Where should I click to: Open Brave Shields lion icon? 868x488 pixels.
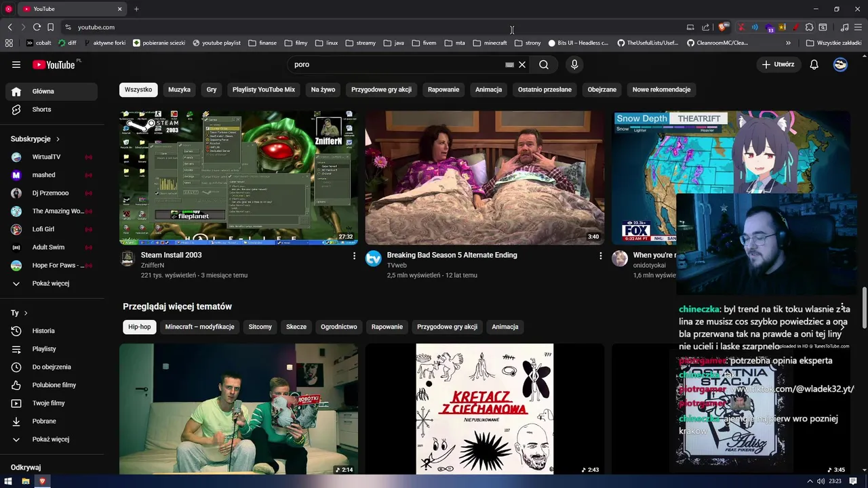click(x=723, y=27)
